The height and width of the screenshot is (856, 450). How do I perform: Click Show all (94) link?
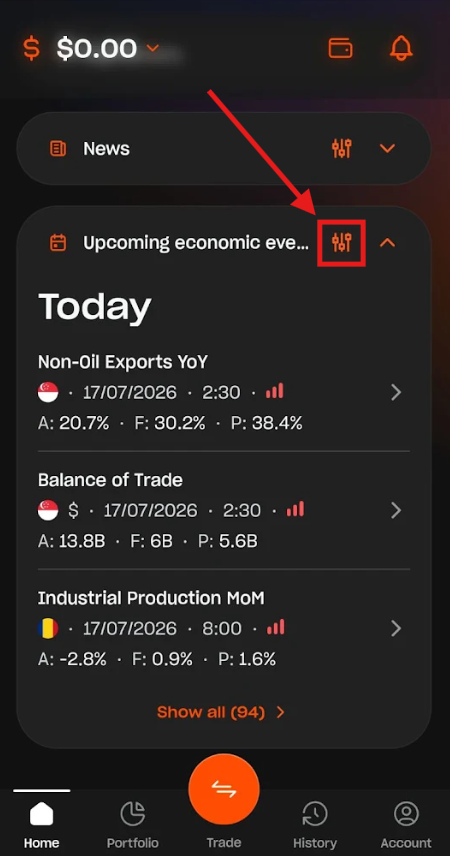(221, 712)
